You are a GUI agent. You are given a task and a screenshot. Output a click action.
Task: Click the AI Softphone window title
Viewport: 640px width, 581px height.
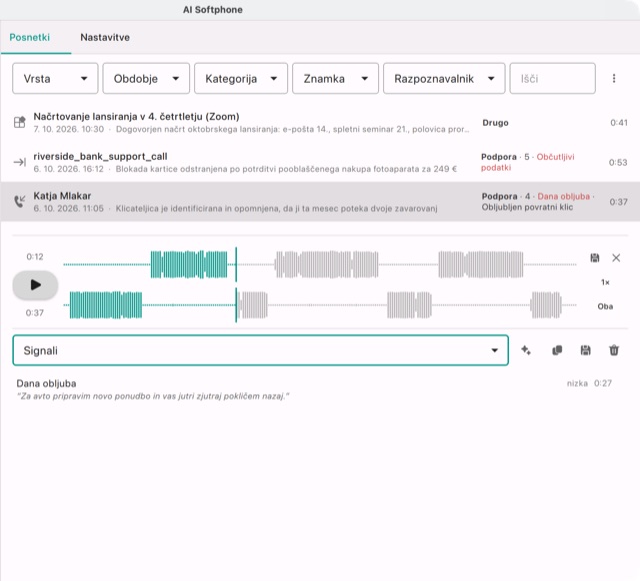(213, 10)
